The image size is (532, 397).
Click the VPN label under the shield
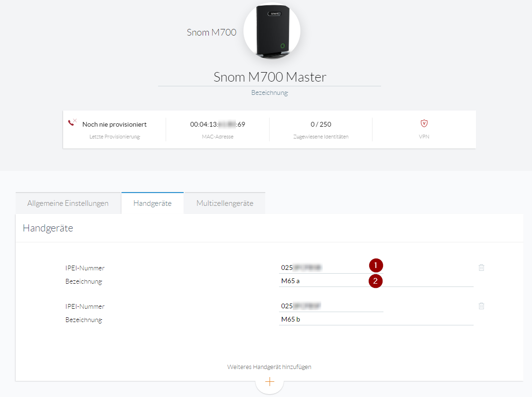tap(424, 137)
